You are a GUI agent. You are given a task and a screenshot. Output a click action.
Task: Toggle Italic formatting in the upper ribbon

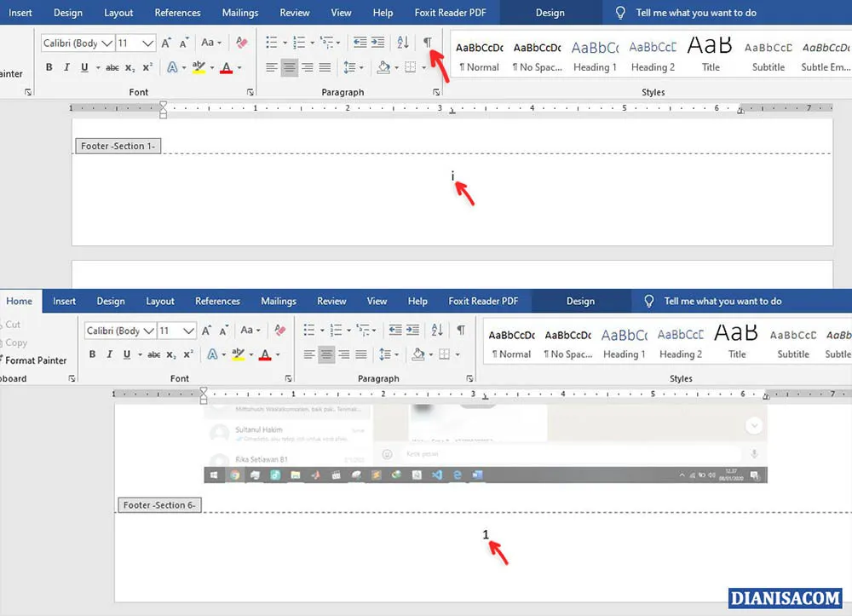click(64, 68)
